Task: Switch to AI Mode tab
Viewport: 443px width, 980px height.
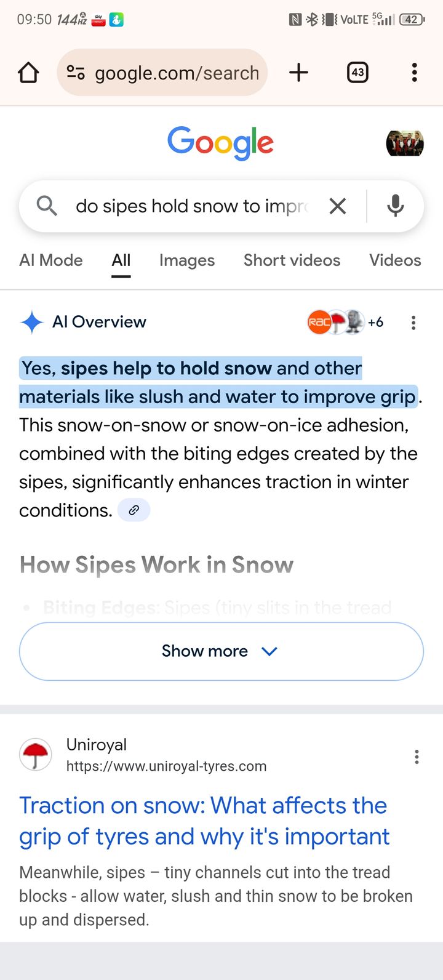Action: (51, 260)
